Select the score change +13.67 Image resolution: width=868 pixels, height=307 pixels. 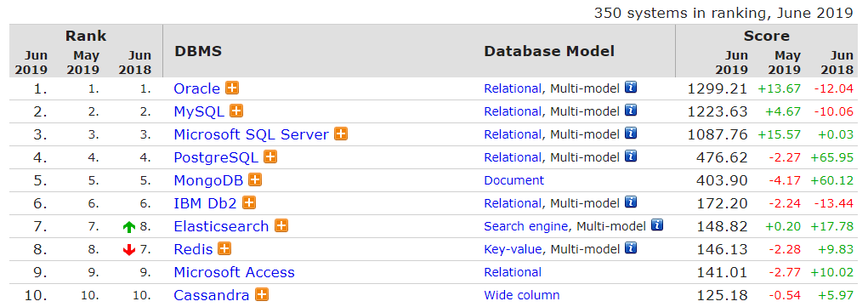point(780,88)
